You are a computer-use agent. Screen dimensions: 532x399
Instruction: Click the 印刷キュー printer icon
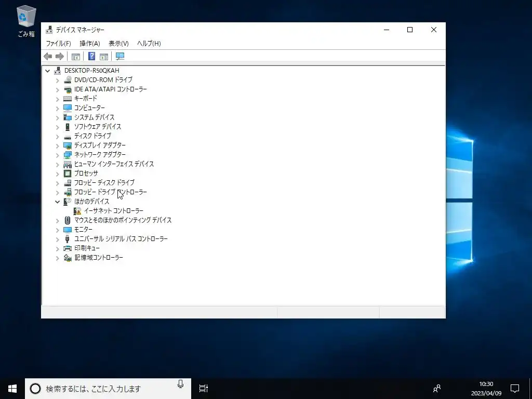[68, 248]
